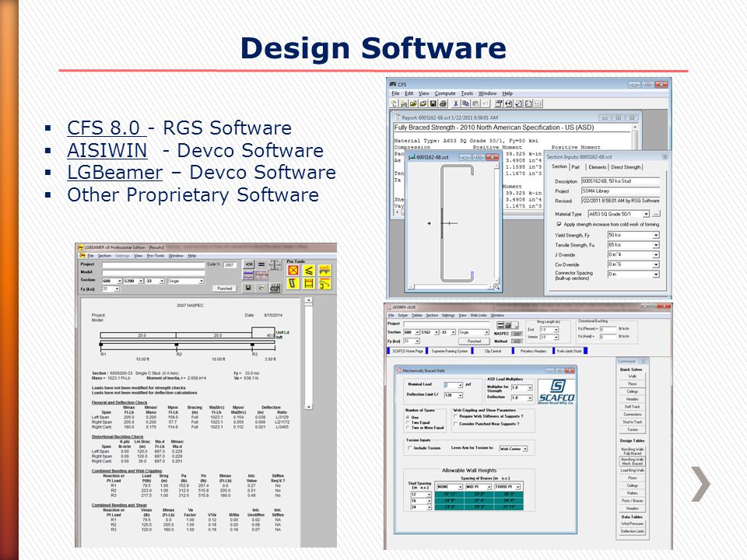Click the open folder icon in CFS toolbar
Viewport: 747px width, 560px height.
[x=413, y=103]
